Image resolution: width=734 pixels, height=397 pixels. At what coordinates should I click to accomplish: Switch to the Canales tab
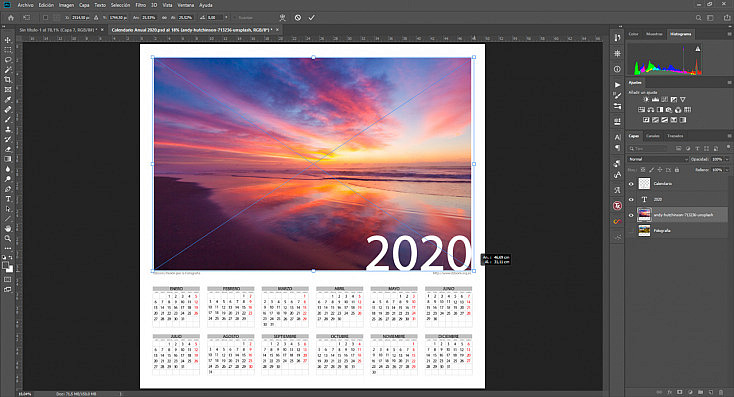[653, 136]
